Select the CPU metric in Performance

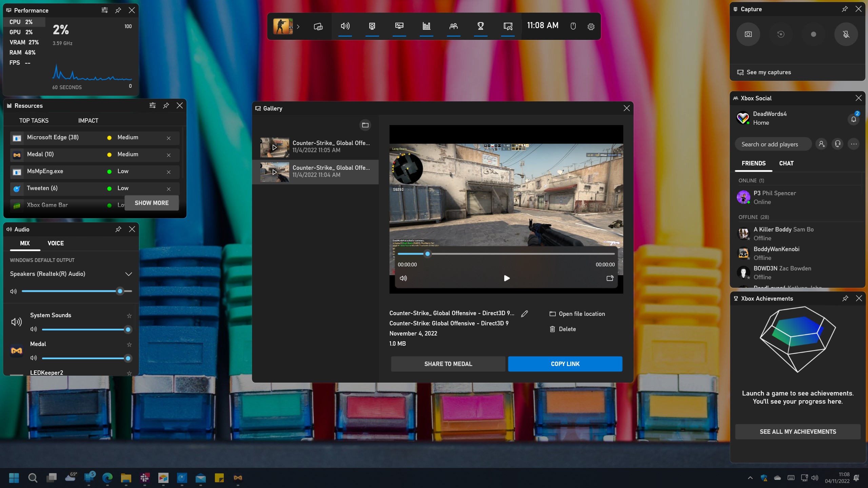click(x=24, y=22)
